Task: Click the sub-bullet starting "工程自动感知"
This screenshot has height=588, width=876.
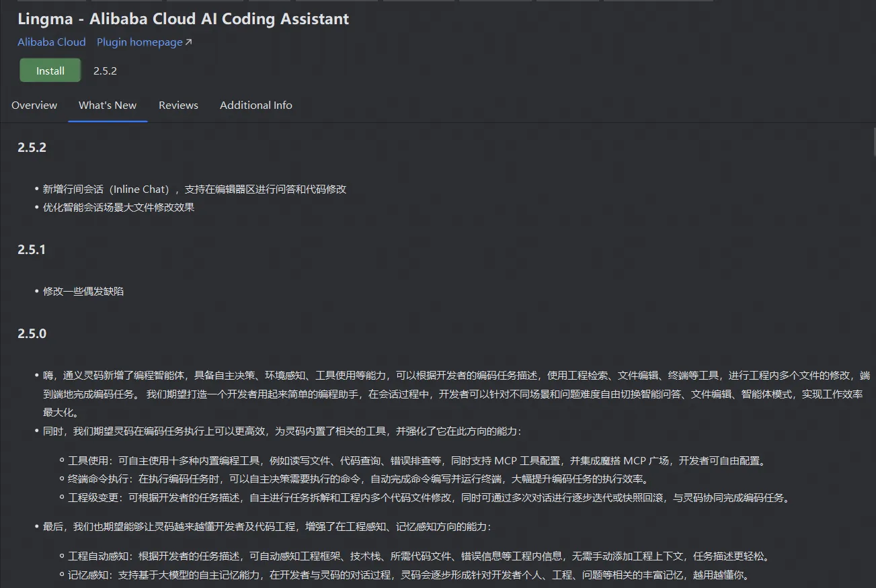Action: coord(420,556)
